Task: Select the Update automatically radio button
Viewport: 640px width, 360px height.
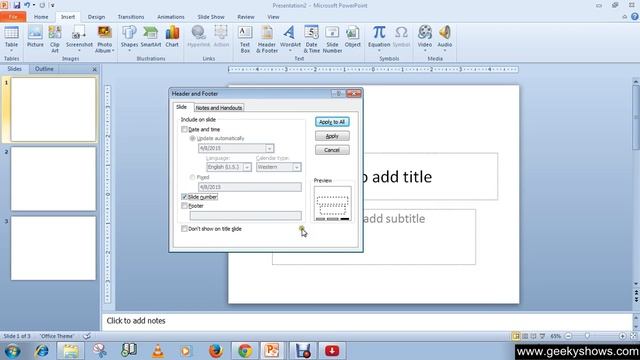Action: pos(192,138)
